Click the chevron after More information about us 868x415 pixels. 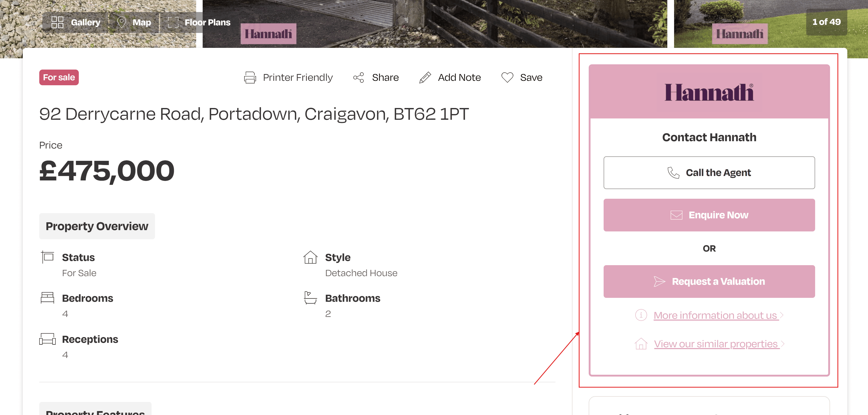pyautogui.click(x=782, y=315)
